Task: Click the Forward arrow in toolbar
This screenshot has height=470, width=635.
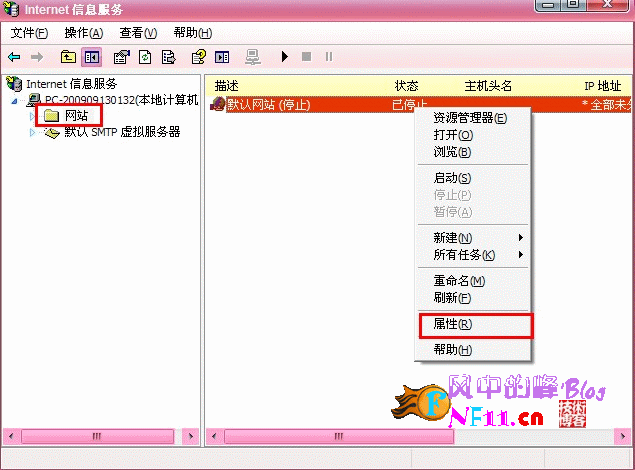Action: tap(37, 57)
